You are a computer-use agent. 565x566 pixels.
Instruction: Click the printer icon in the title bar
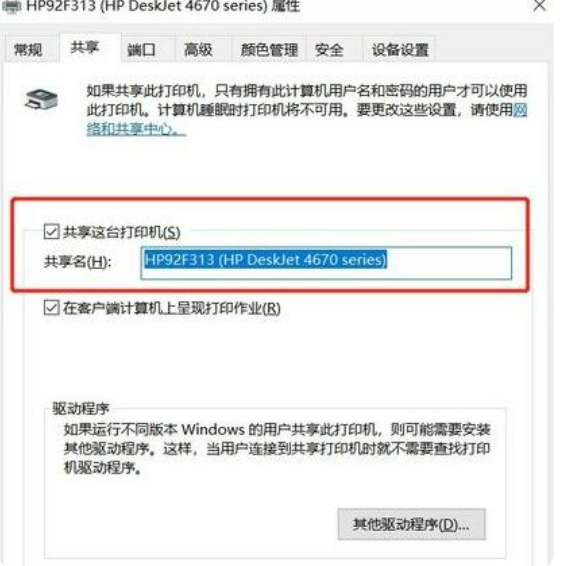pyautogui.click(x=10, y=6)
